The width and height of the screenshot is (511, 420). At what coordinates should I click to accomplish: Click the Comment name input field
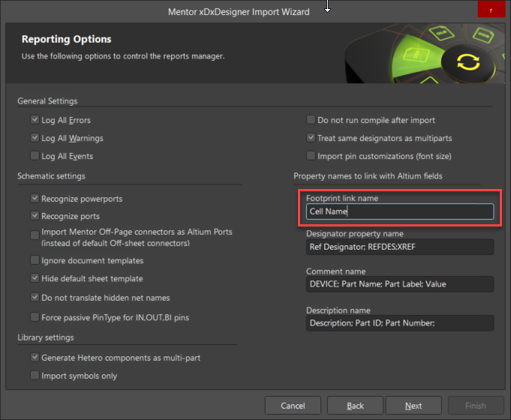[400, 284]
